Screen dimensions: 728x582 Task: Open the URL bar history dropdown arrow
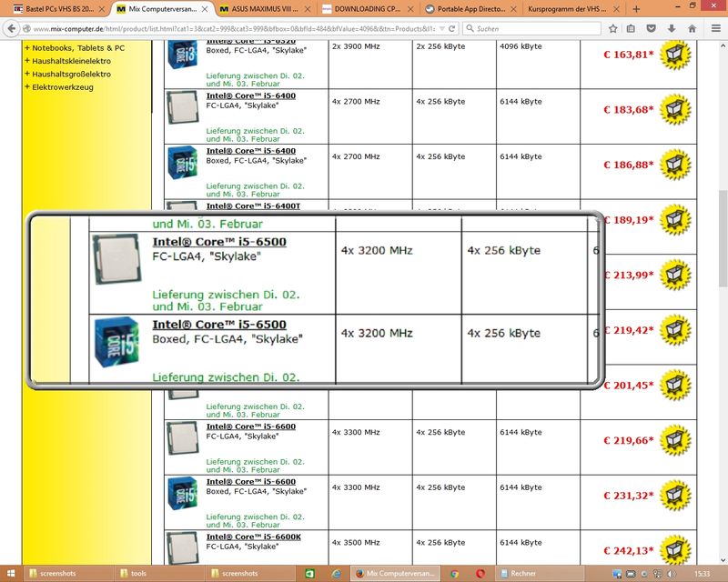[x=441, y=29]
